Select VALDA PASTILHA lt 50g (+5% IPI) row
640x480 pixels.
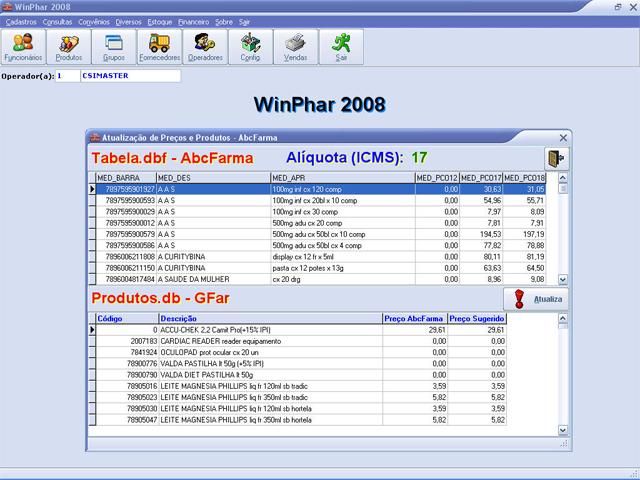pos(297,364)
